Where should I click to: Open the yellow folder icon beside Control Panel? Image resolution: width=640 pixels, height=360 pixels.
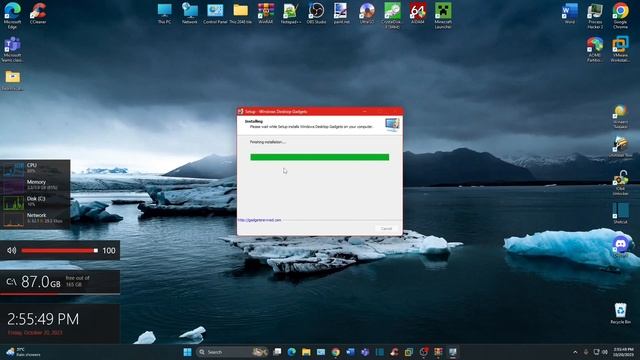[x=240, y=13]
